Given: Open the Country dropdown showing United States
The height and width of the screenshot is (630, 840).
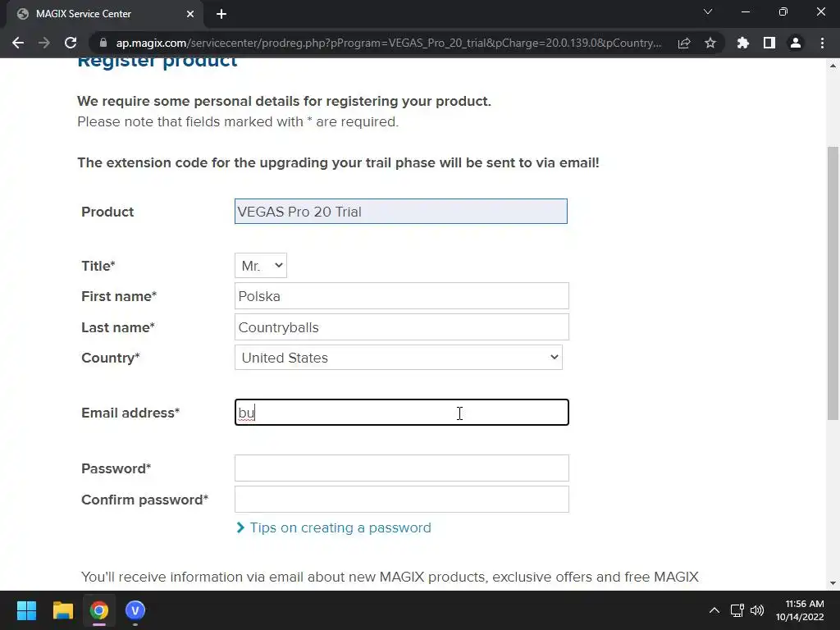Looking at the screenshot, I should coord(399,358).
